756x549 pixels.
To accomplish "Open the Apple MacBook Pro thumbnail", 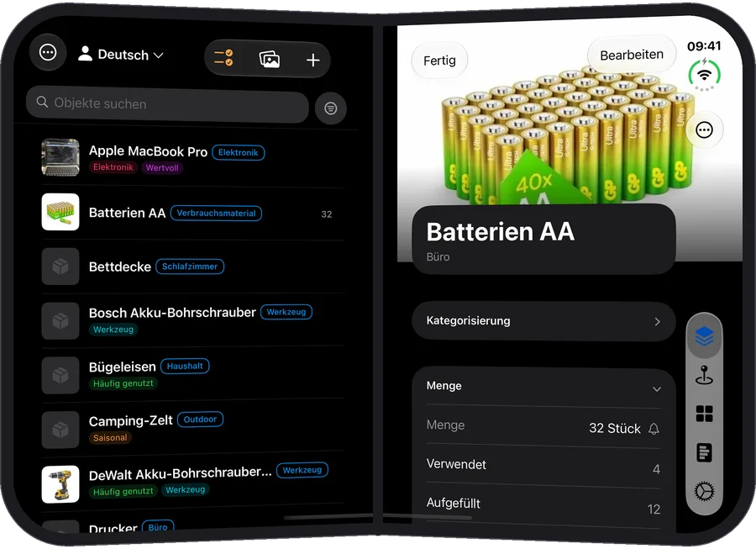I will pos(60,157).
